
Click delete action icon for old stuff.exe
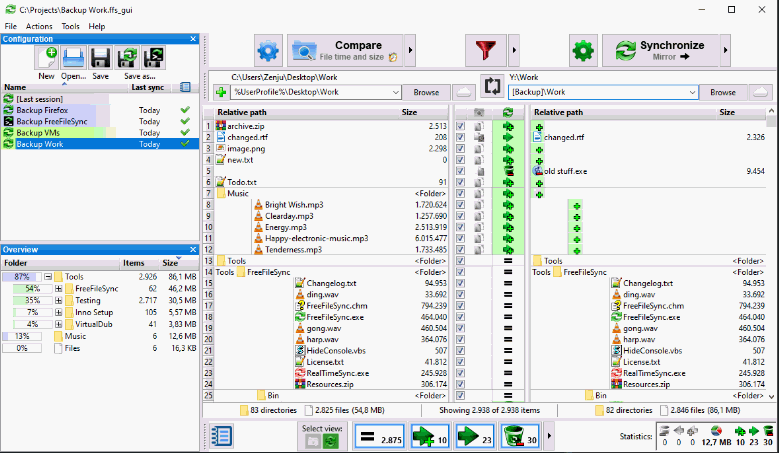click(508, 171)
